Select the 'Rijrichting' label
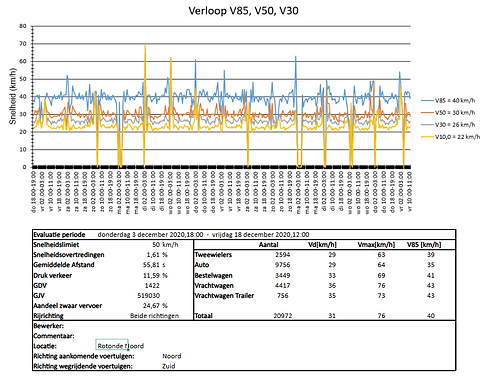This screenshot has width=490, height=379. pyautogui.click(x=48, y=316)
